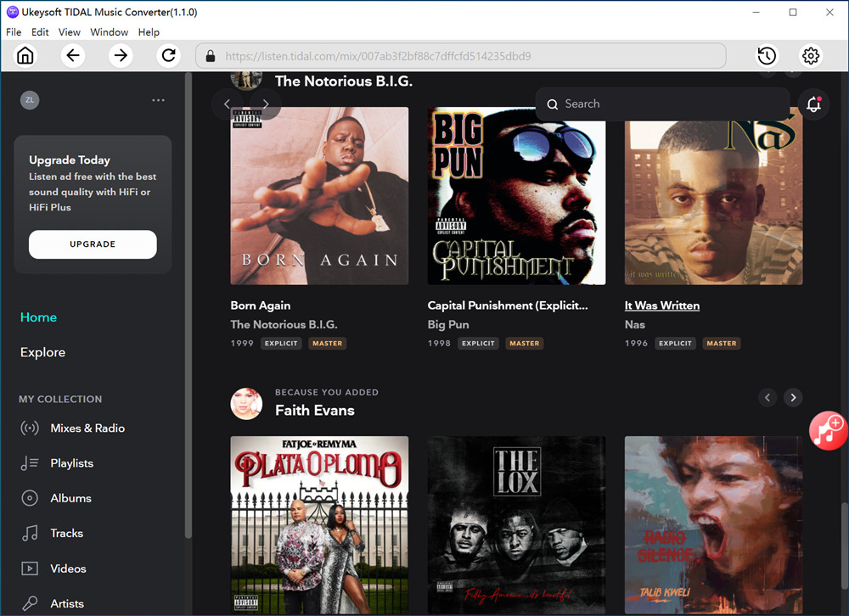The width and height of the screenshot is (849, 616).
Task: Reload the page with refresh icon
Action: pos(169,56)
